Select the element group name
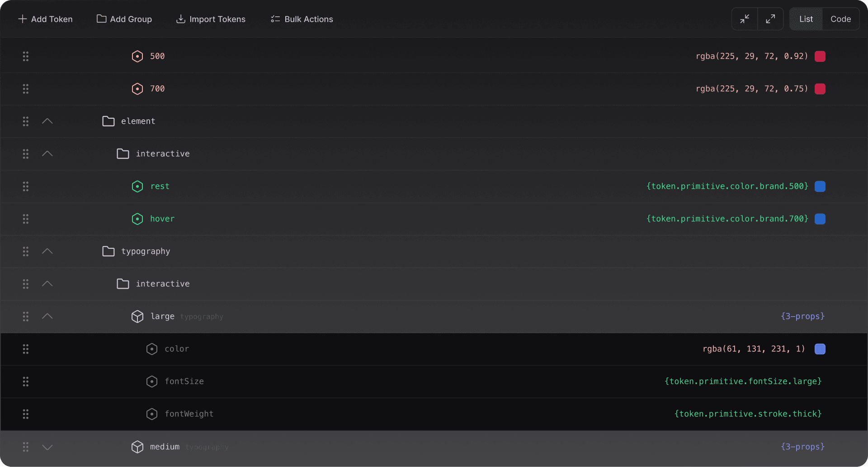The width and height of the screenshot is (868, 467). [x=138, y=121]
